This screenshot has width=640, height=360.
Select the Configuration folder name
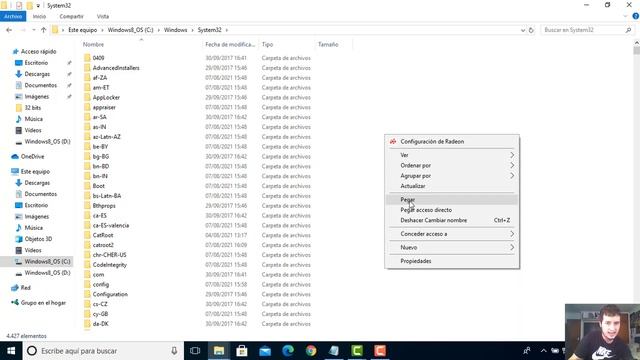click(x=110, y=294)
